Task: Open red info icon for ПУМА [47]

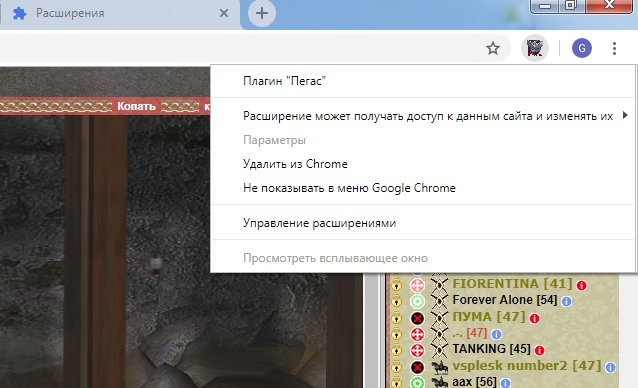Action: [535, 318]
